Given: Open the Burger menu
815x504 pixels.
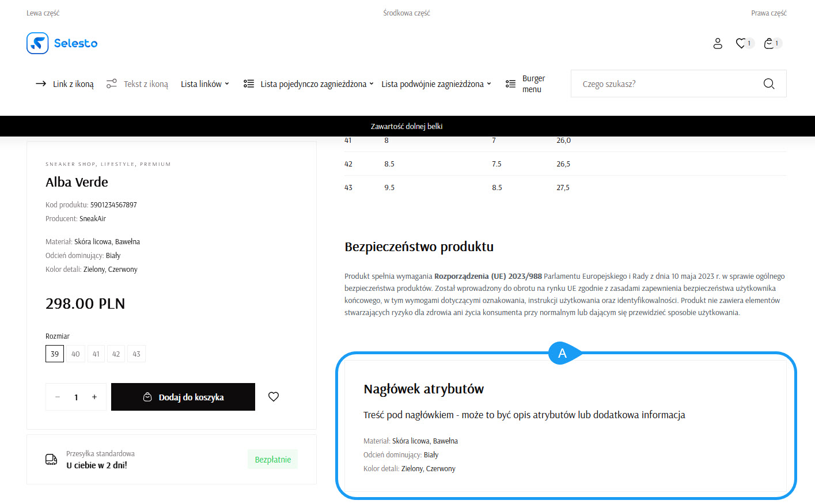Looking at the screenshot, I should [x=533, y=84].
